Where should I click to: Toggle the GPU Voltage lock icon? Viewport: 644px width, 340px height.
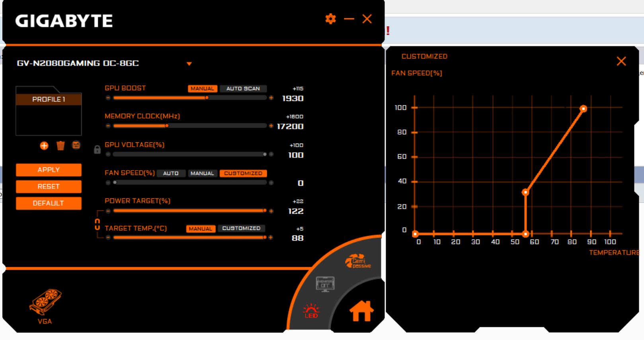tap(97, 150)
